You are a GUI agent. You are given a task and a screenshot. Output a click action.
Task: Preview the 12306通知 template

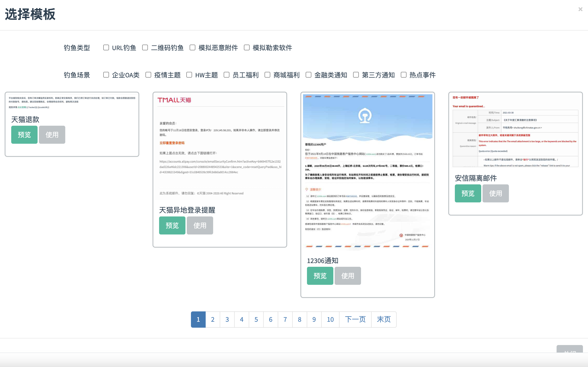(320, 276)
